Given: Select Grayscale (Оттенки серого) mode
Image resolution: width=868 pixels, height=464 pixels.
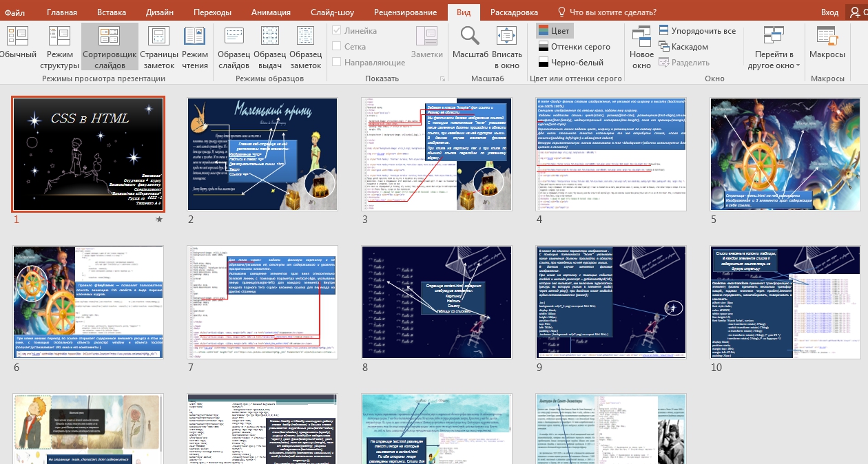Looking at the screenshot, I should [574, 47].
